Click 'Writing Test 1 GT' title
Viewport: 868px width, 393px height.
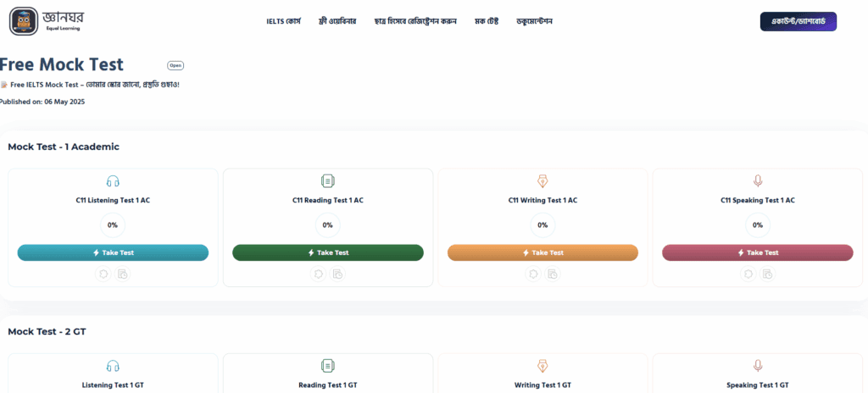542,385
